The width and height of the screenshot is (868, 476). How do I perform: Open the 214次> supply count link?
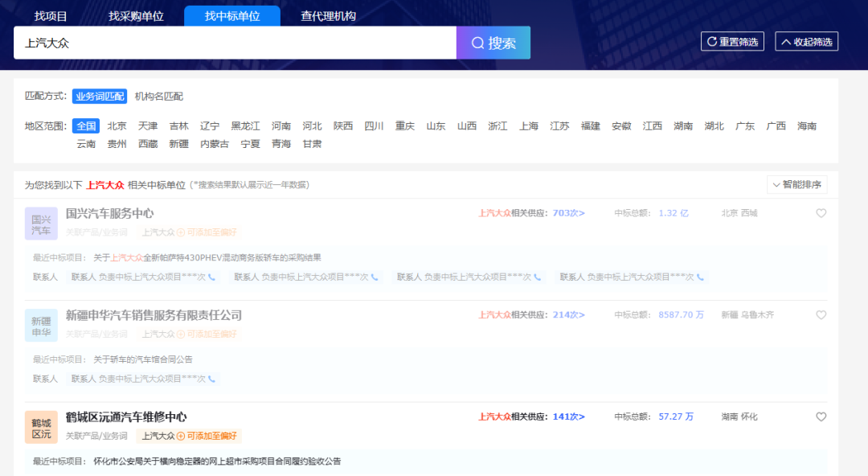click(x=568, y=314)
